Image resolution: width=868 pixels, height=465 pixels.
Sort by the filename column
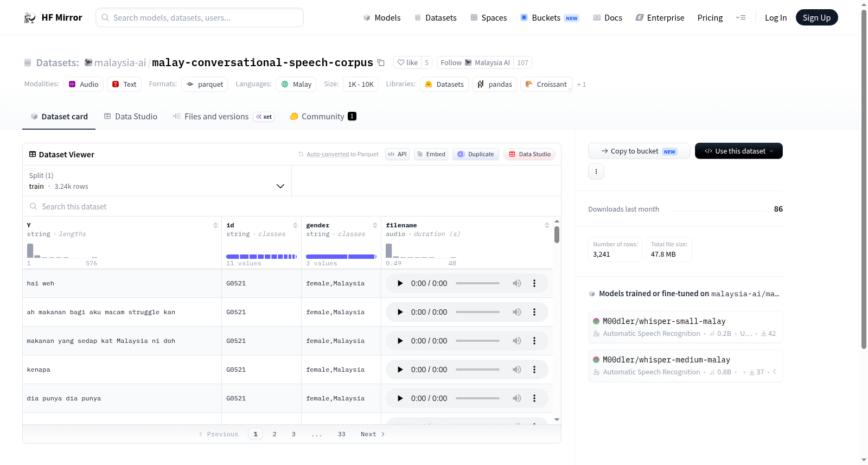coord(547,225)
